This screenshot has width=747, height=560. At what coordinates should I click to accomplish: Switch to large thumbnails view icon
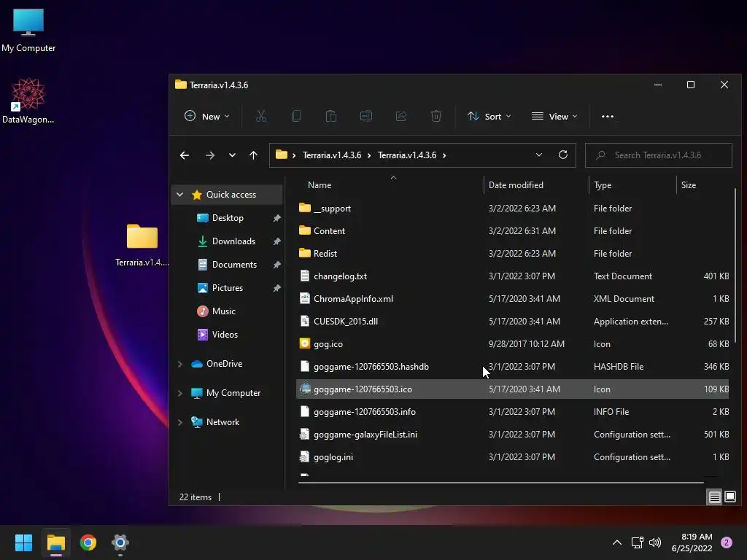tap(730, 497)
